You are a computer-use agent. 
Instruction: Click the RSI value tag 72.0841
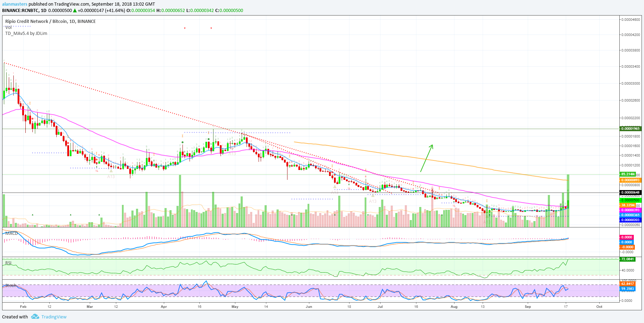[627, 259]
